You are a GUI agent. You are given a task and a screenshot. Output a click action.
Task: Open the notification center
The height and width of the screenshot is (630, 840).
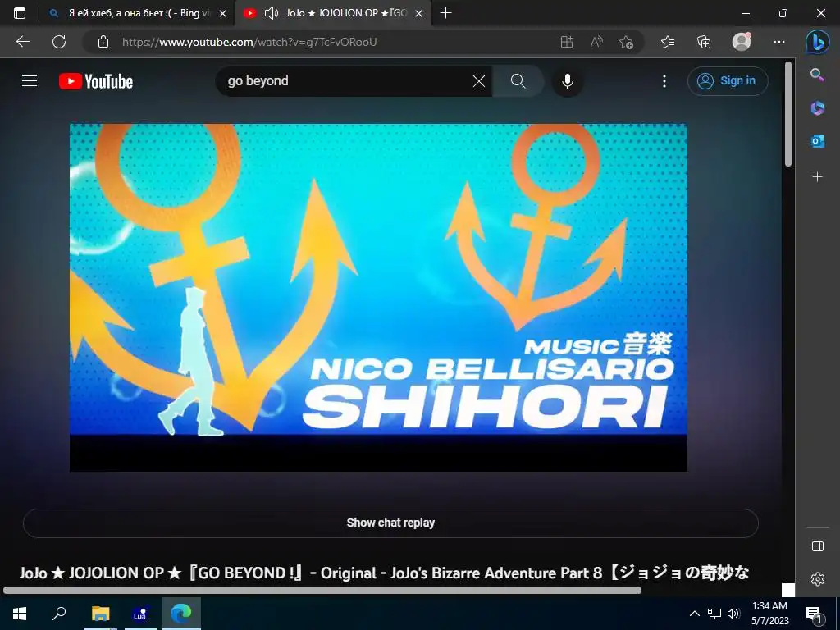[x=815, y=614]
